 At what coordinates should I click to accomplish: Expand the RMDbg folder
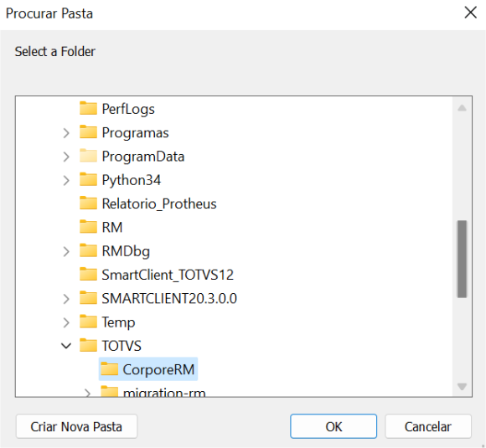click(66, 251)
